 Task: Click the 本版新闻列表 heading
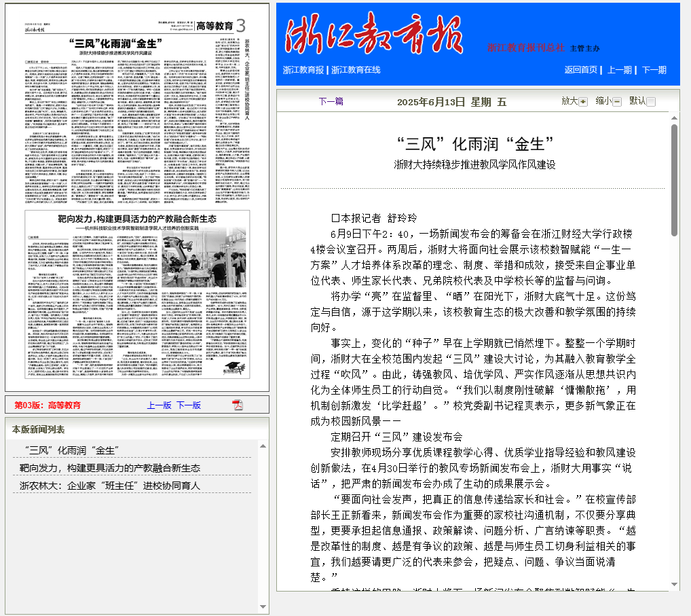[38, 429]
